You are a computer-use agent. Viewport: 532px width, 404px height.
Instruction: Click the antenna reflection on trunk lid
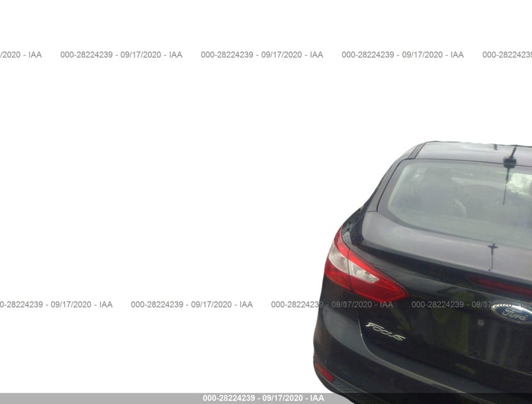(x=492, y=257)
